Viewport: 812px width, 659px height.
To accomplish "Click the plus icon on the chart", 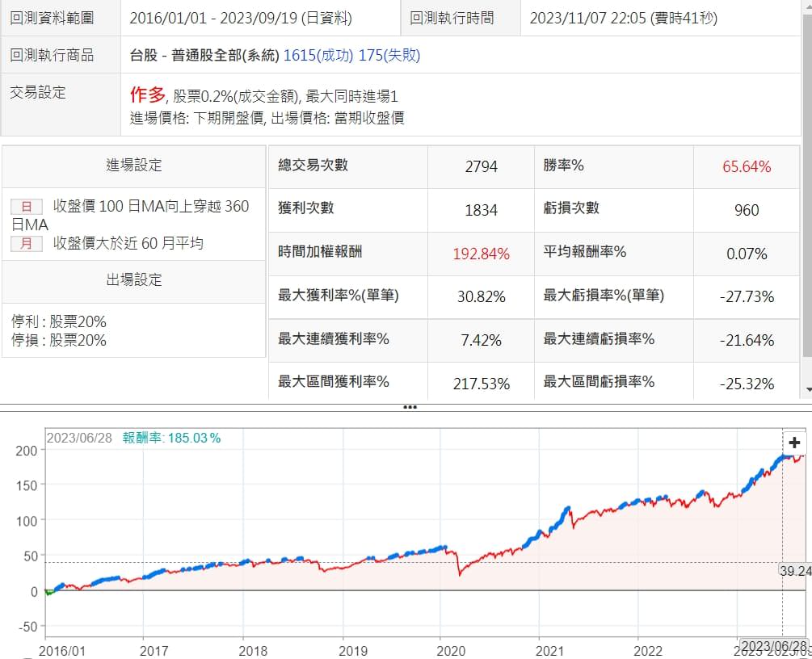I will 793,443.
